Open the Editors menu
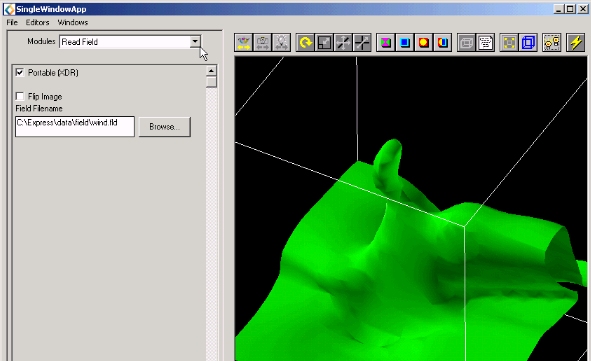The width and height of the screenshot is (591, 361). (x=37, y=23)
